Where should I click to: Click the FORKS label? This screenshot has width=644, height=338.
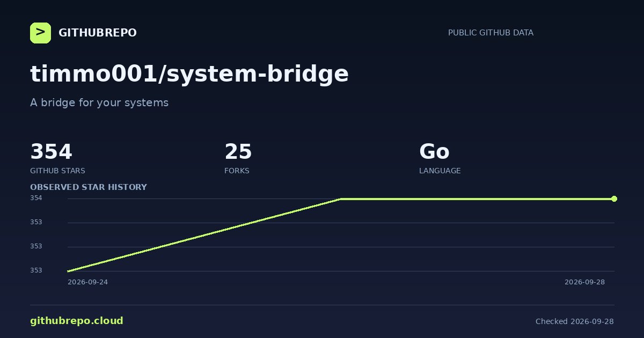[x=237, y=171]
